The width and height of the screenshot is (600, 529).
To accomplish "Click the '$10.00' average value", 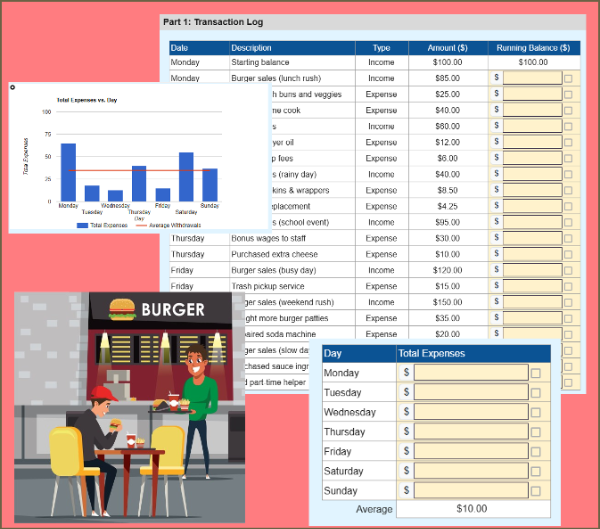I will point(471,509).
